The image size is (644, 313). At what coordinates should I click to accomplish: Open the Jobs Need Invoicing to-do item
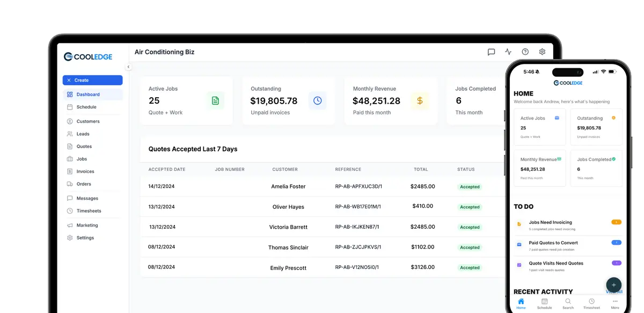568,225
